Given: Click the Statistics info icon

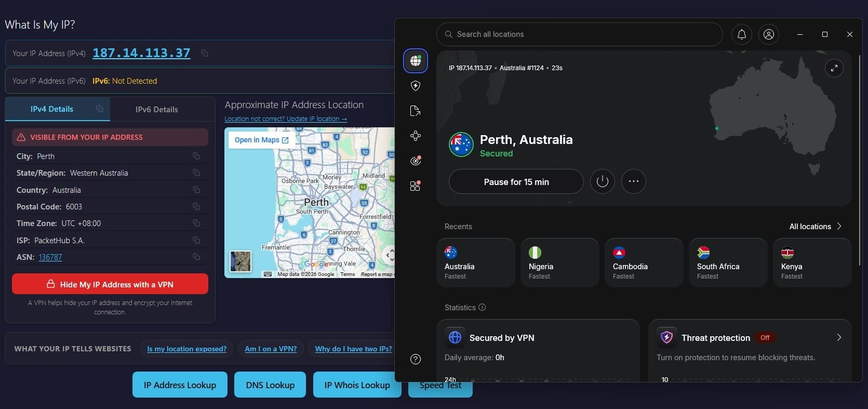Looking at the screenshot, I should click(x=482, y=307).
